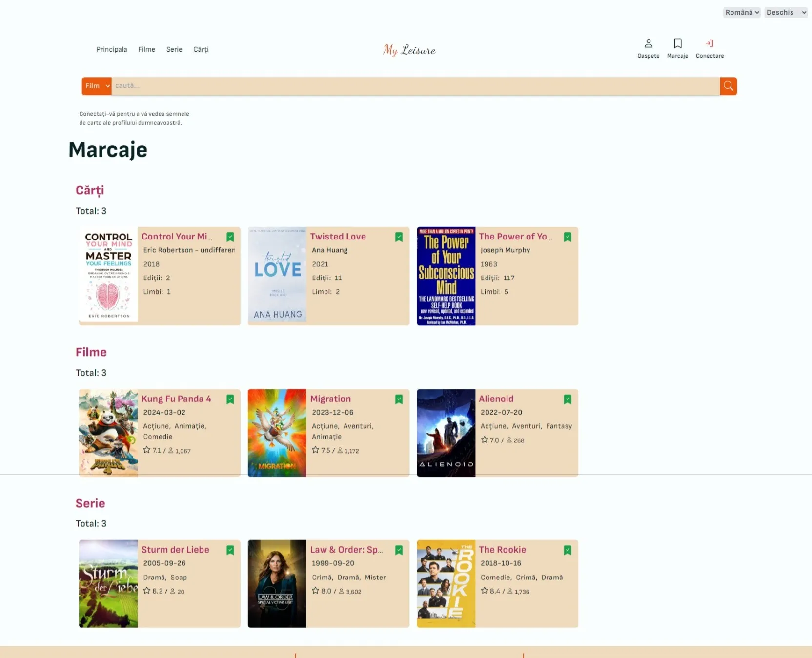Click the star rating 6.2 on Sturm der Liebe
The image size is (812, 658).
[x=153, y=591]
